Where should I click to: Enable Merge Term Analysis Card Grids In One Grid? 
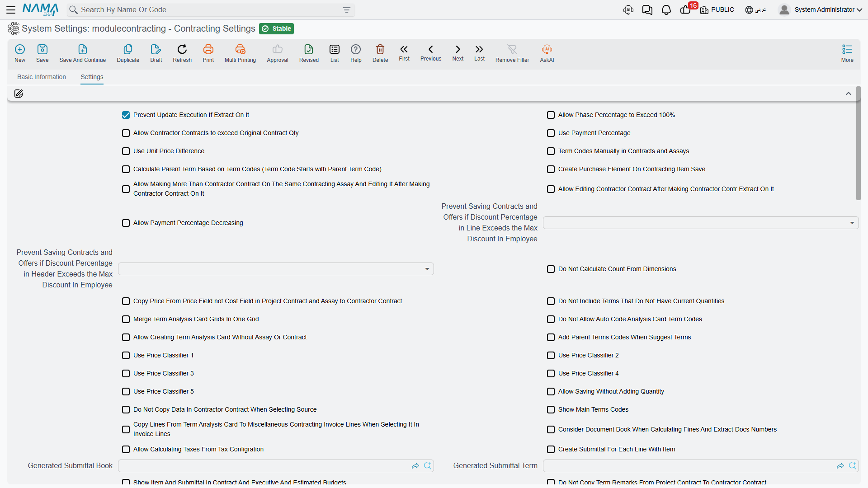coord(126,319)
